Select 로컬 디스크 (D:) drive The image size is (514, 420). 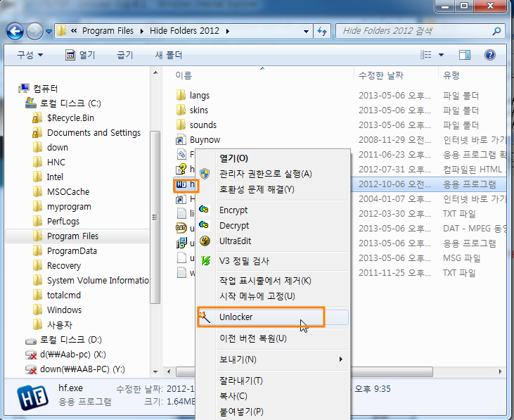tap(63, 340)
